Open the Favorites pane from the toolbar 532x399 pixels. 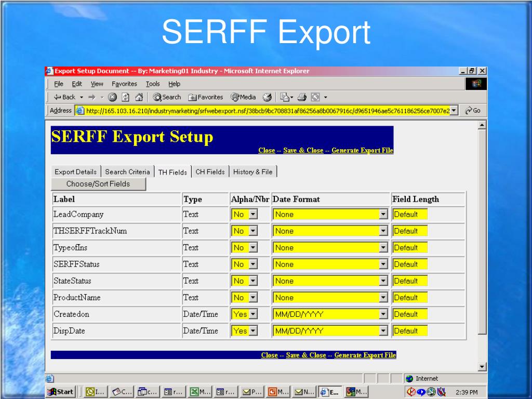point(206,97)
